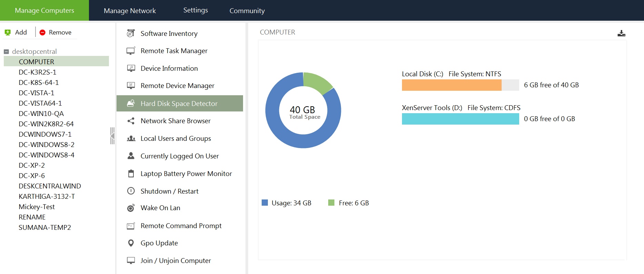Viewport: 644px width, 274px height.
Task: Click the blue Usage legend swatch
Action: (x=265, y=203)
